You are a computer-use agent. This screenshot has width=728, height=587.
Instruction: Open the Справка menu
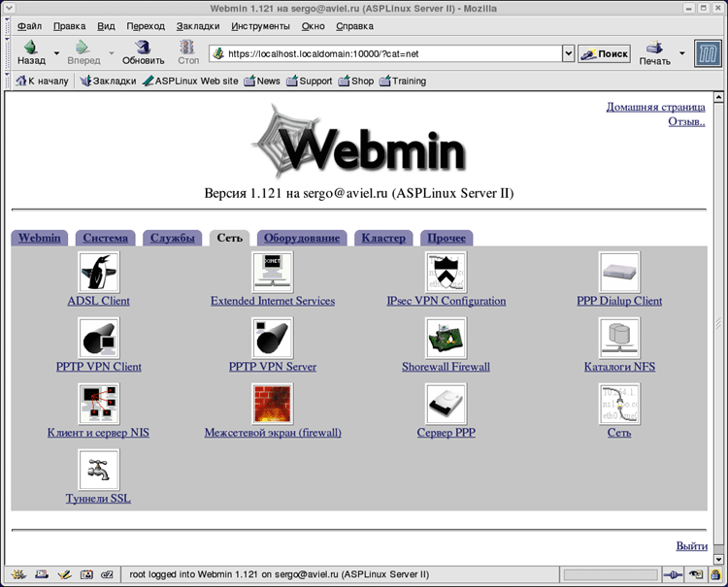(x=354, y=26)
